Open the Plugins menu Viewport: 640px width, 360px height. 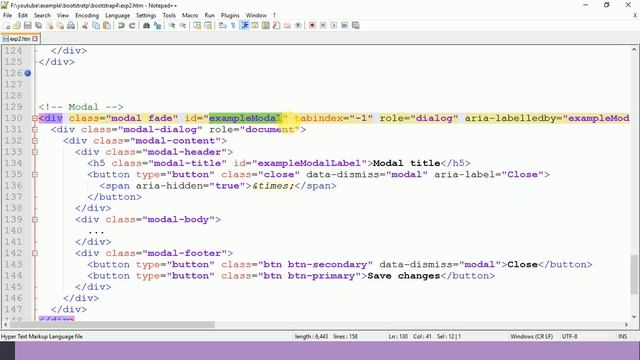pyautogui.click(x=230, y=15)
